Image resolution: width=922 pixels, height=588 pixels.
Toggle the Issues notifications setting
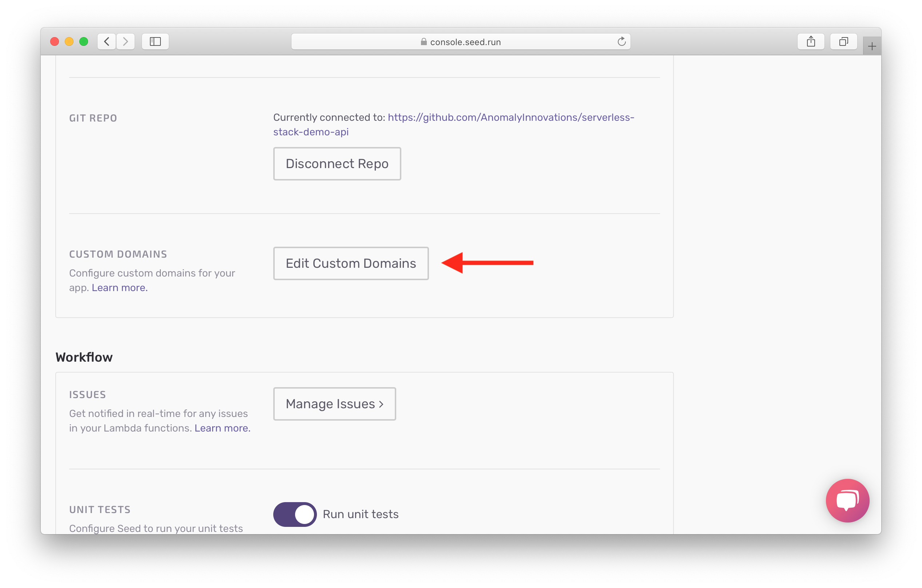[335, 404]
